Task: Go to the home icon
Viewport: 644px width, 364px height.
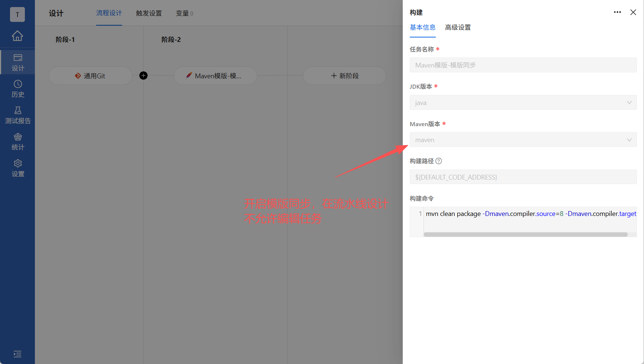Action: coord(17,36)
